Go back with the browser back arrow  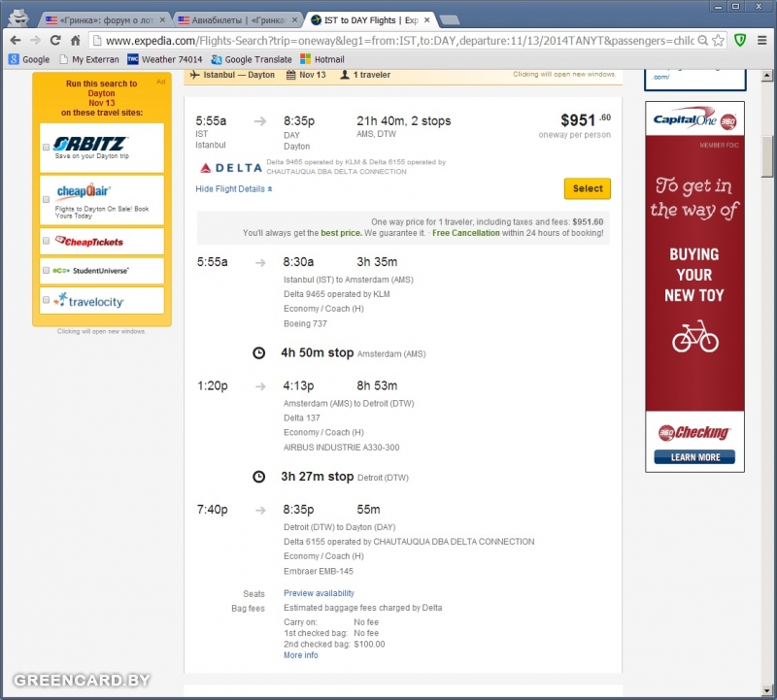pyautogui.click(x=16, y=41)
